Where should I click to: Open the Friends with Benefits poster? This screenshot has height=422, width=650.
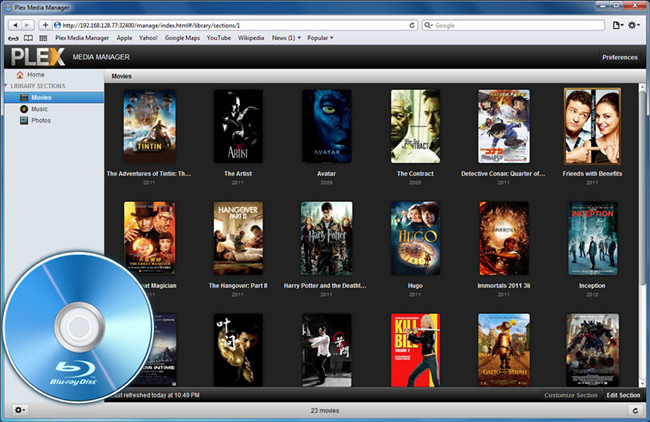pyautogui.click(x=592, y=126)
